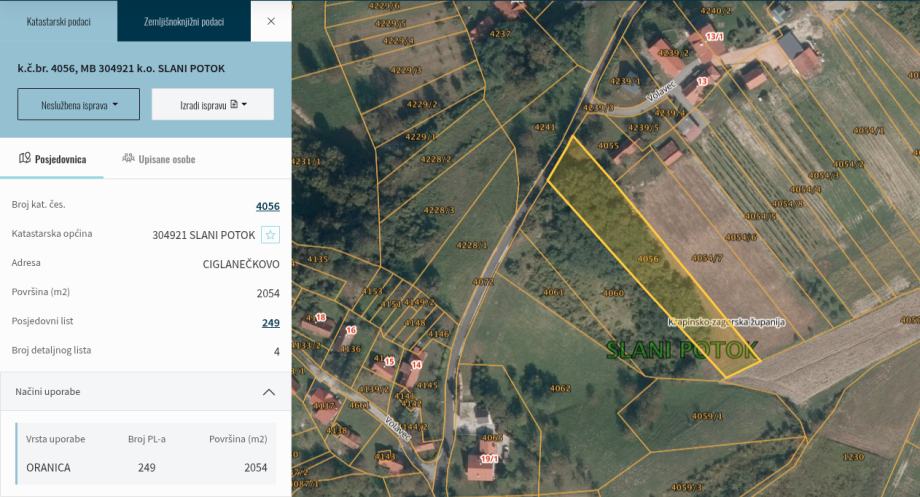
Task: Click parcel 4059/1 on the map
Action: [707, 416]
